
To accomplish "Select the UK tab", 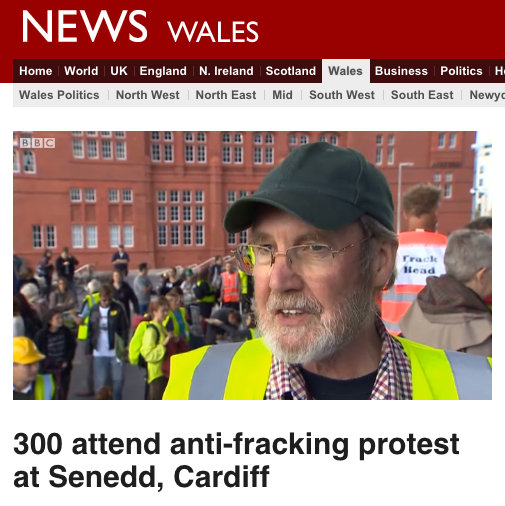I will 119,71.
